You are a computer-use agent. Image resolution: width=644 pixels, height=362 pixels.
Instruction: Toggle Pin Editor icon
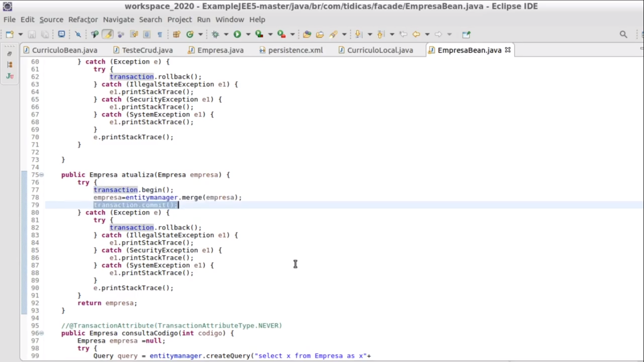pos(466,34)
